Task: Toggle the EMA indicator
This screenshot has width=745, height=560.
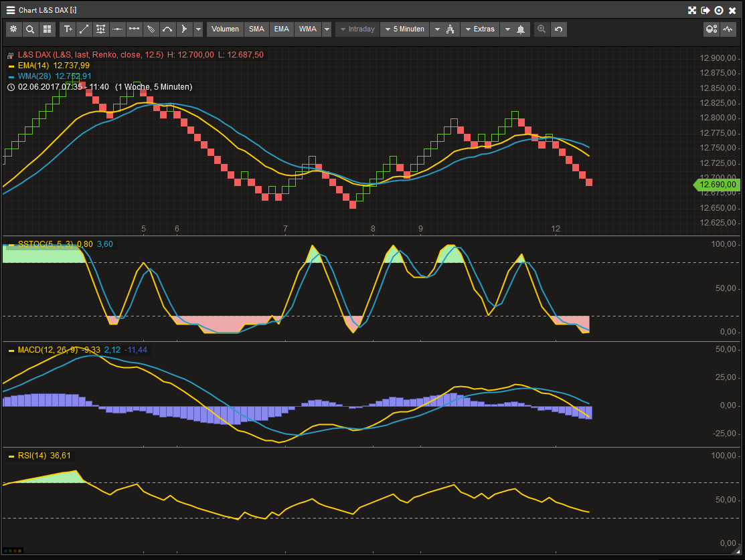Action: click(x=282, y=29)
